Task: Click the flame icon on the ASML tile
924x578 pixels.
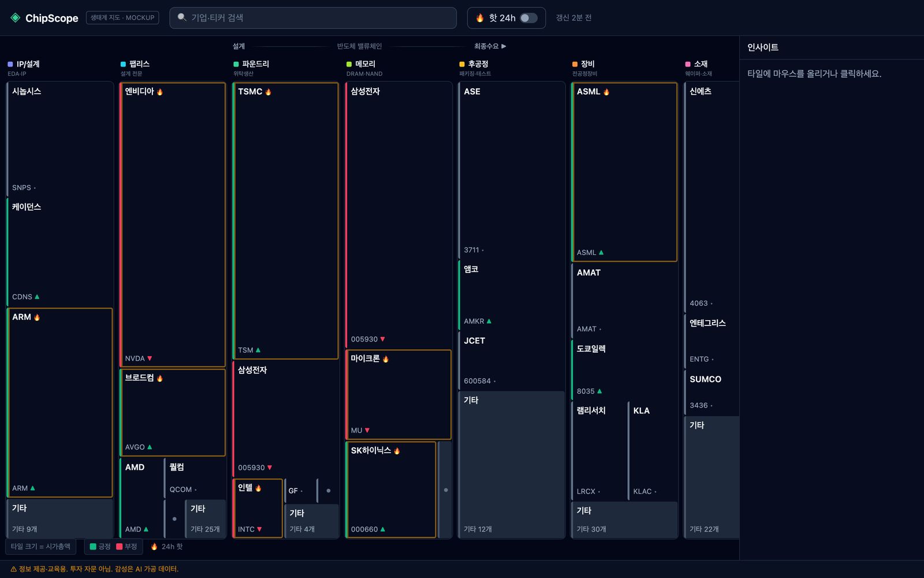Action: (606, 92)
